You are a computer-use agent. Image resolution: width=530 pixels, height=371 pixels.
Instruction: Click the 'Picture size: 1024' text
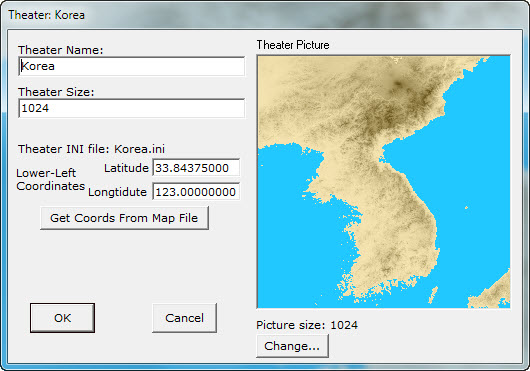[307, 325]
